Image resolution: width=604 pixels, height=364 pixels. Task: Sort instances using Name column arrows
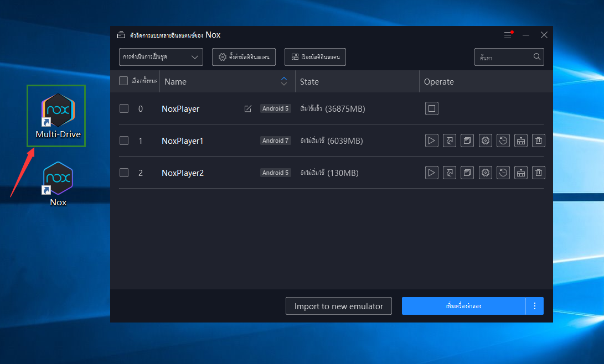(284, 81)
